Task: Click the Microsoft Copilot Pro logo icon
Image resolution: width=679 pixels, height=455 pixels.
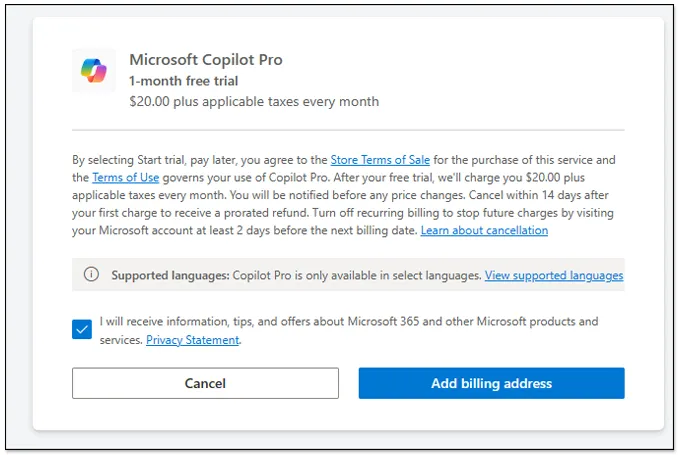Action: (94, 70)
